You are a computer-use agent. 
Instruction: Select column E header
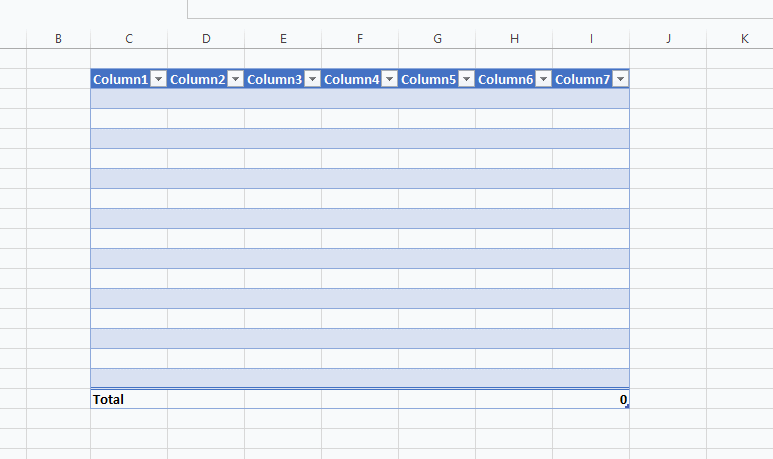[283, 39]
